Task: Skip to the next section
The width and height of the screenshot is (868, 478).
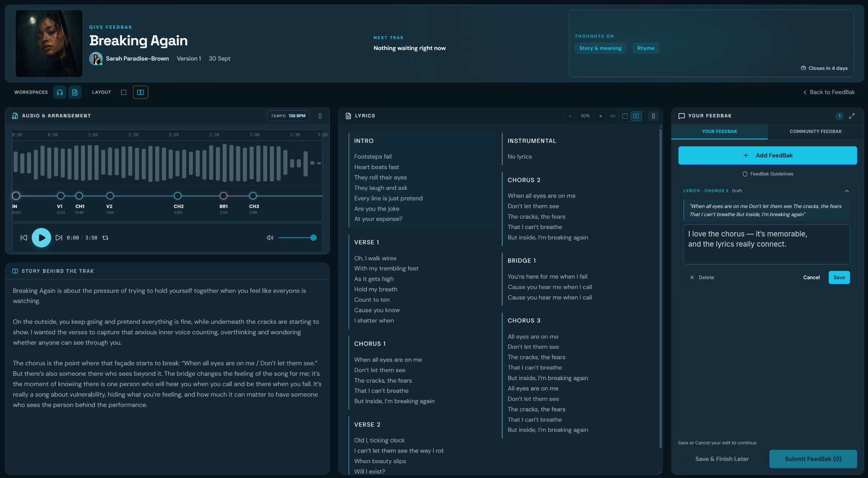Action: 59,238
